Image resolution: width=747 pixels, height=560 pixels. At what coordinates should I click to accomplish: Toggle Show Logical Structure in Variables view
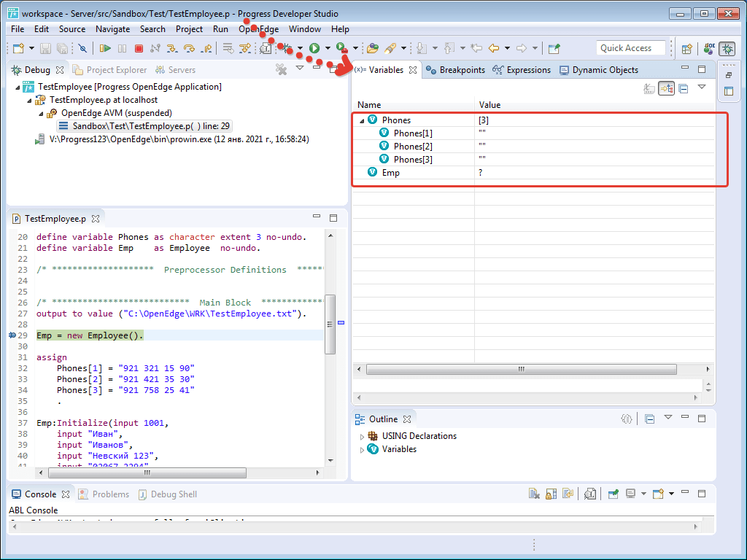(666, 88)
